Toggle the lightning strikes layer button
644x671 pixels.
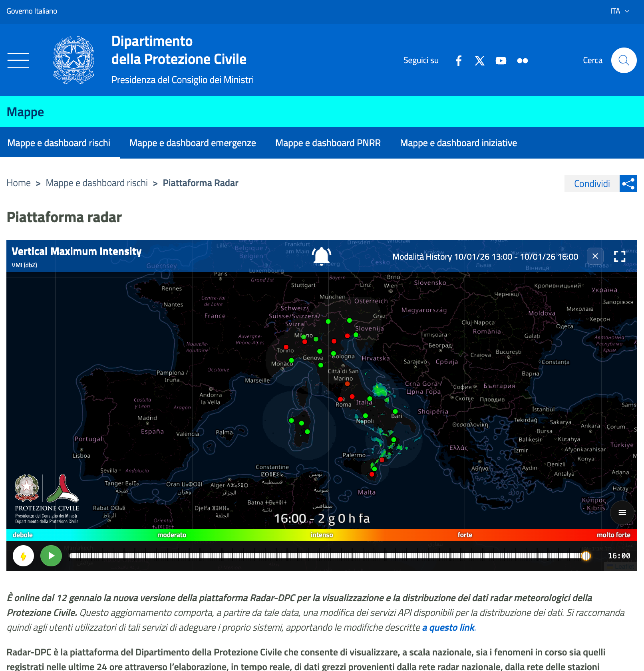click(23, 556)
